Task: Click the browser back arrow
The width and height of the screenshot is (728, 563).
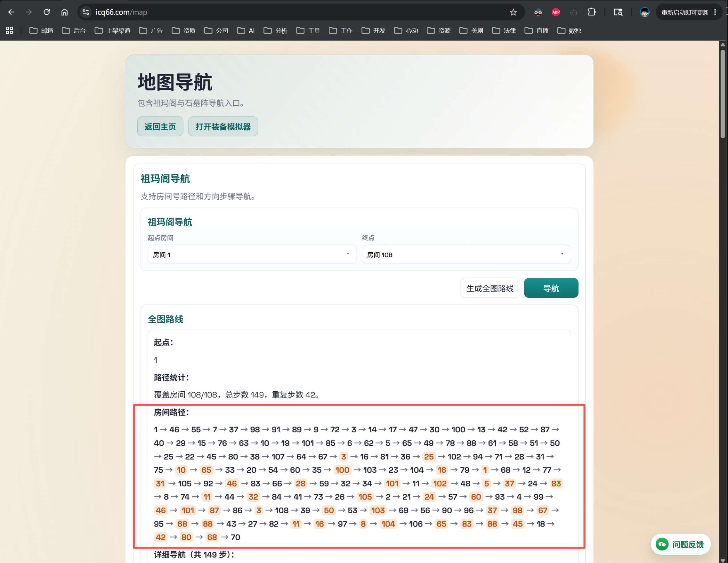Action: pyautogui.click(x=11, y=12)
